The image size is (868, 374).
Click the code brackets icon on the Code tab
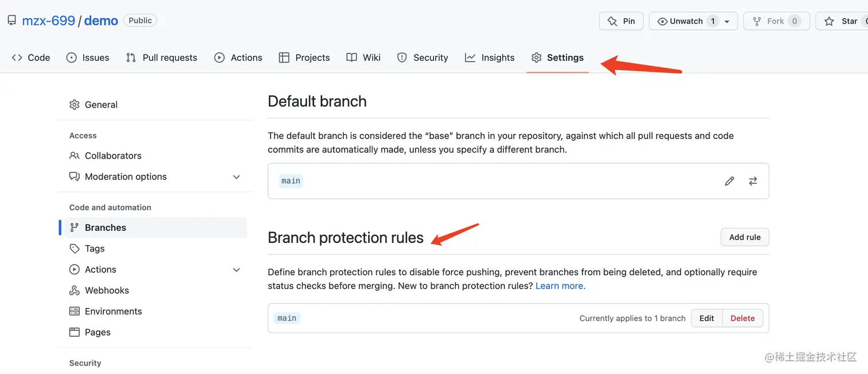pyautogui.click(x=17, y=57)
